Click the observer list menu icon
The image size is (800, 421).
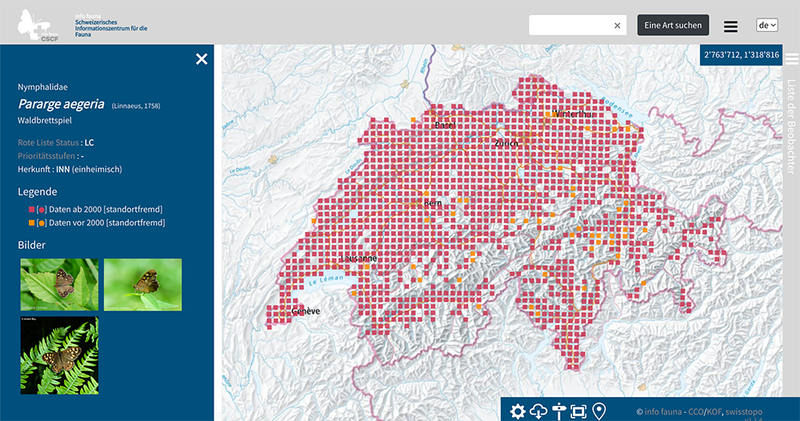[x=791, y=59]
